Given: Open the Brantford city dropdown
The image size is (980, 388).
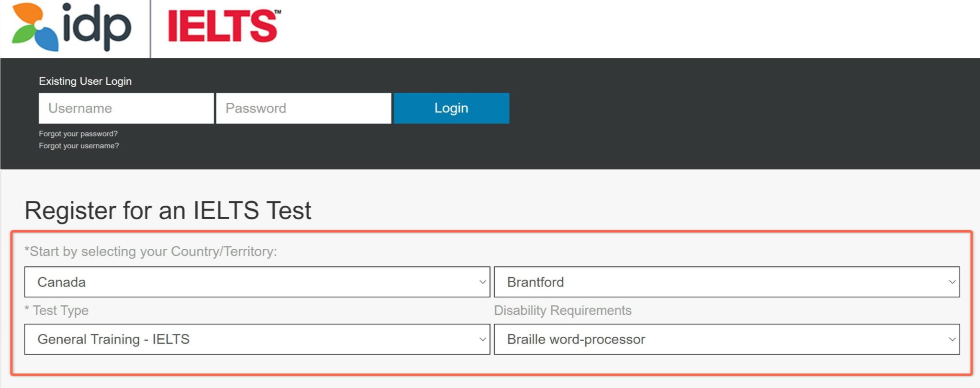Looking at the screenshot, I should tap(726, 282).
